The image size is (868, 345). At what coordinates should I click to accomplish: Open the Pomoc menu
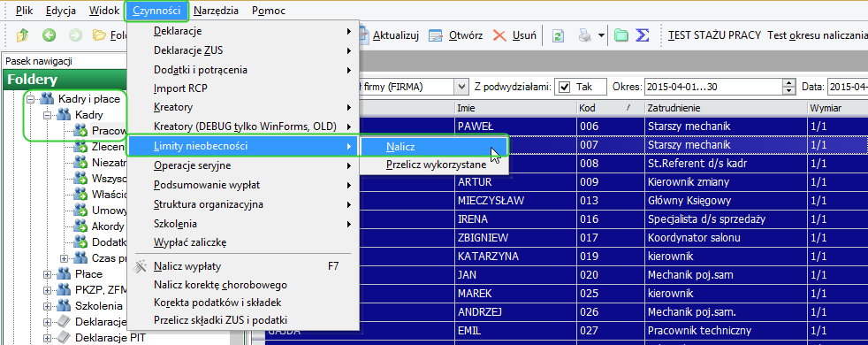(269, 10)
